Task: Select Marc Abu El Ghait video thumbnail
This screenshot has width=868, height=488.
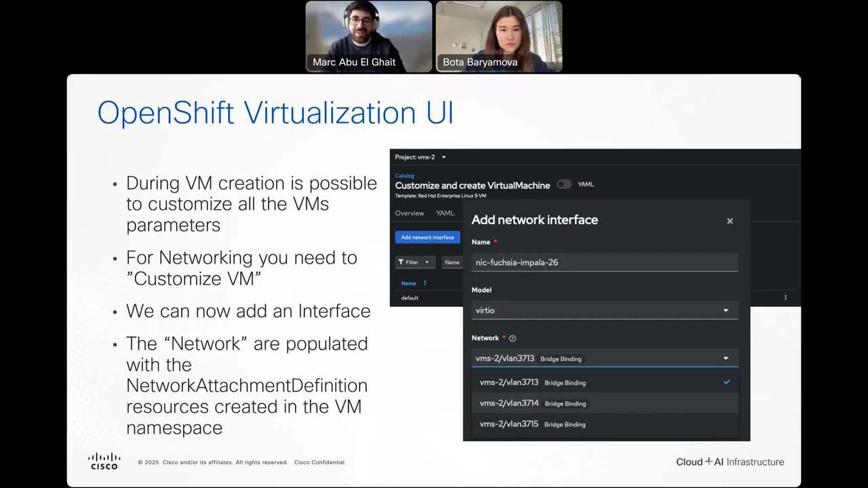Action: (x=369, y=37)
